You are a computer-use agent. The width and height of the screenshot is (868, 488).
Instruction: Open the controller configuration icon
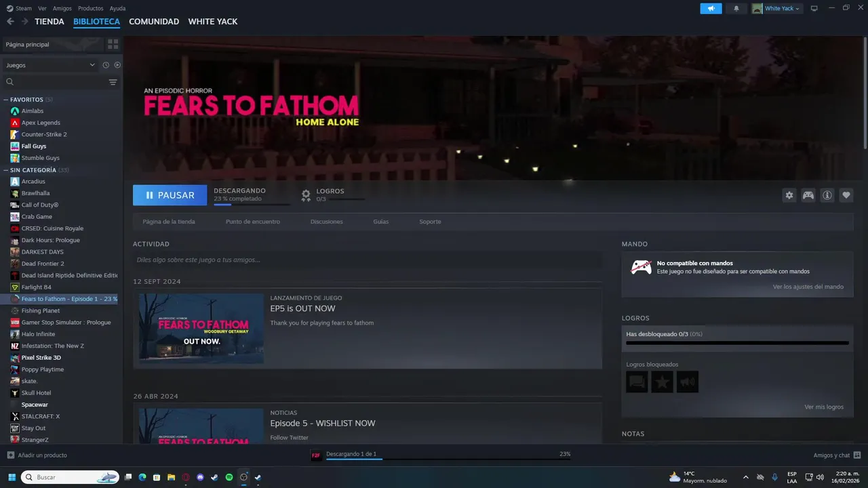[x=808, y=195]
